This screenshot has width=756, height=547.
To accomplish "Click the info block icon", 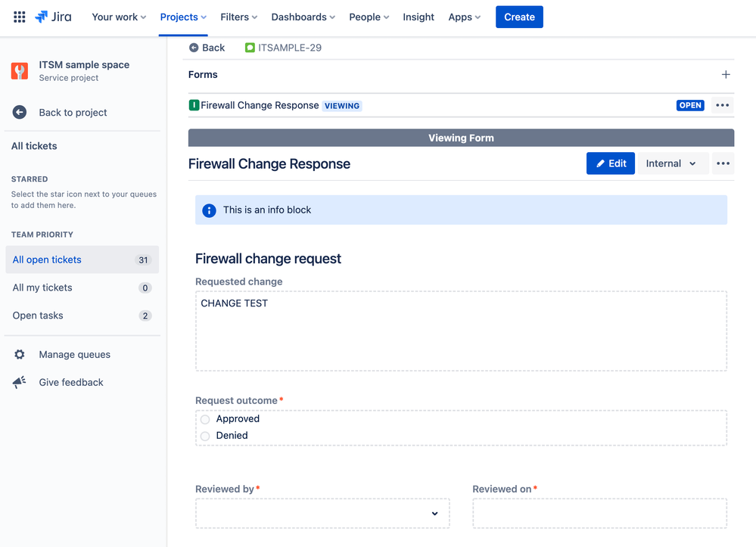I will coord(210,210).
